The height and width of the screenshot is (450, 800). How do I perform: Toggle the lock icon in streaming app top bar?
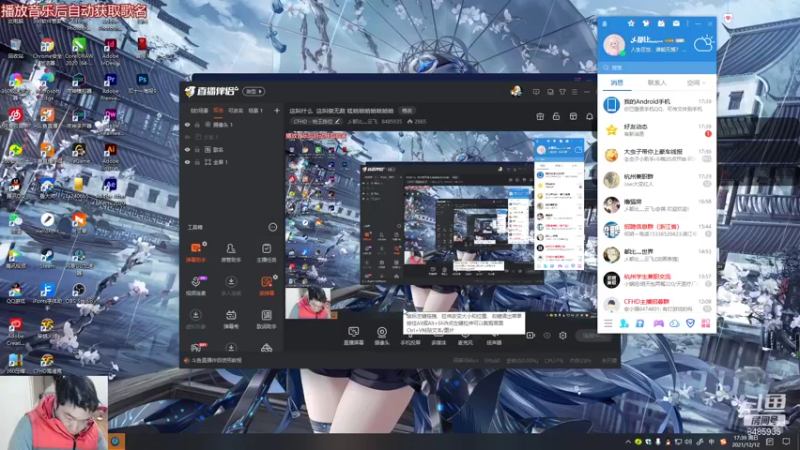click(556, 116)
